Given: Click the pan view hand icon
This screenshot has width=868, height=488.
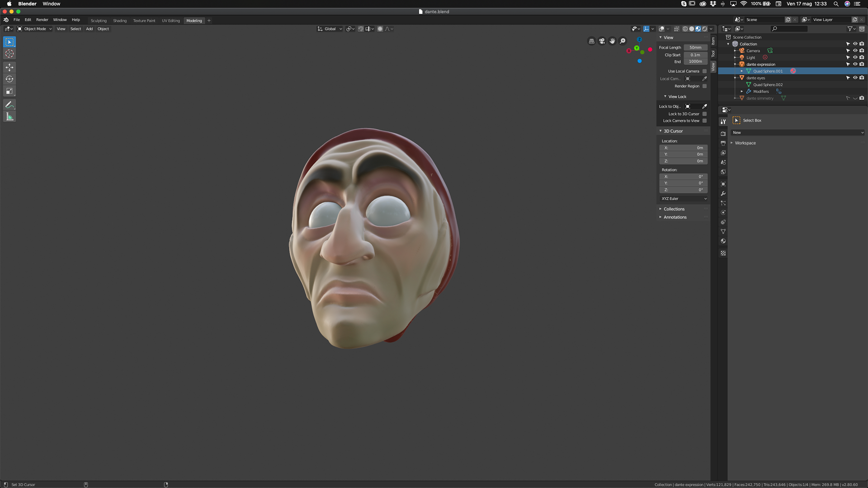Looking at the screenshot, I should tap(612, 41).
